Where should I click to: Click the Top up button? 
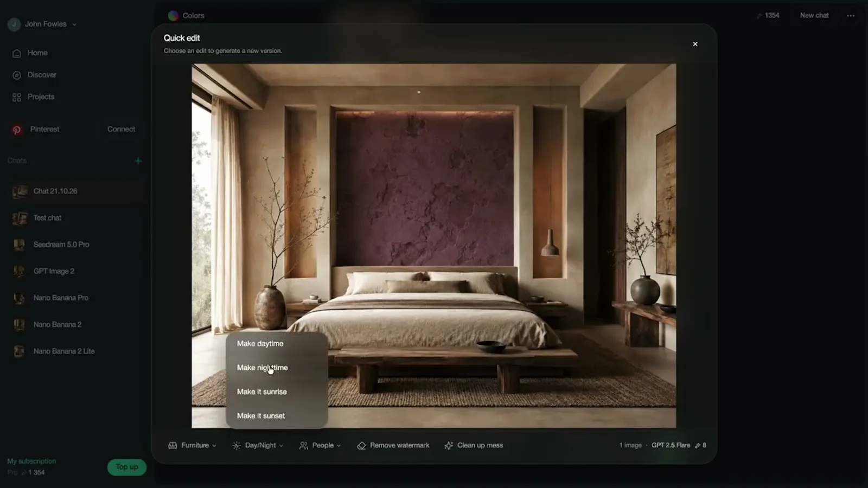[127, 467]
